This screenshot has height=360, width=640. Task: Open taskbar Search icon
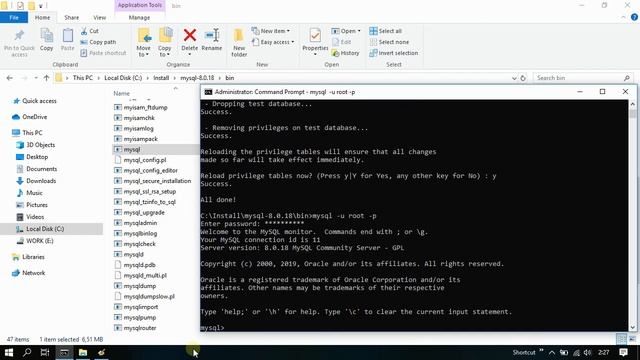pyautogui.click(x=27, y=352)
